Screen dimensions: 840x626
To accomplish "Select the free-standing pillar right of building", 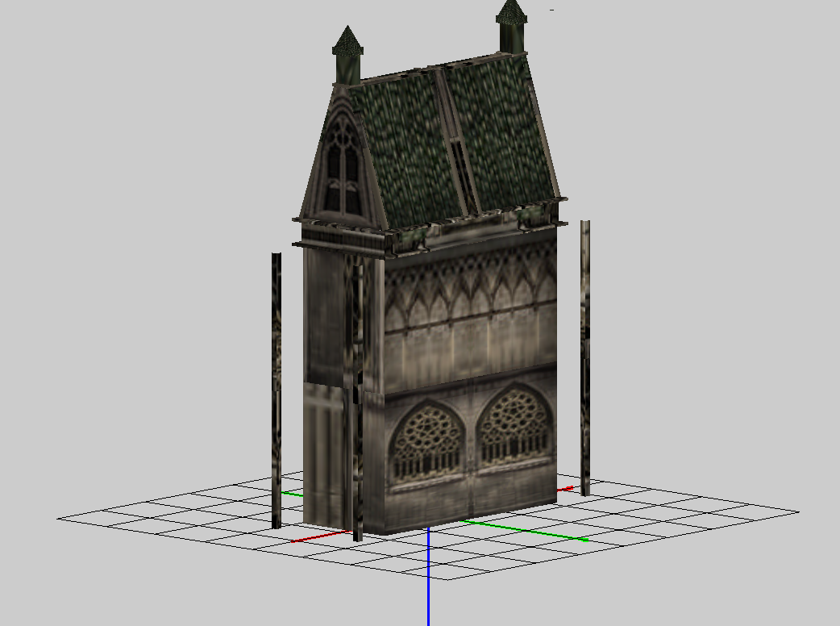I will click(x=585, y=357).
